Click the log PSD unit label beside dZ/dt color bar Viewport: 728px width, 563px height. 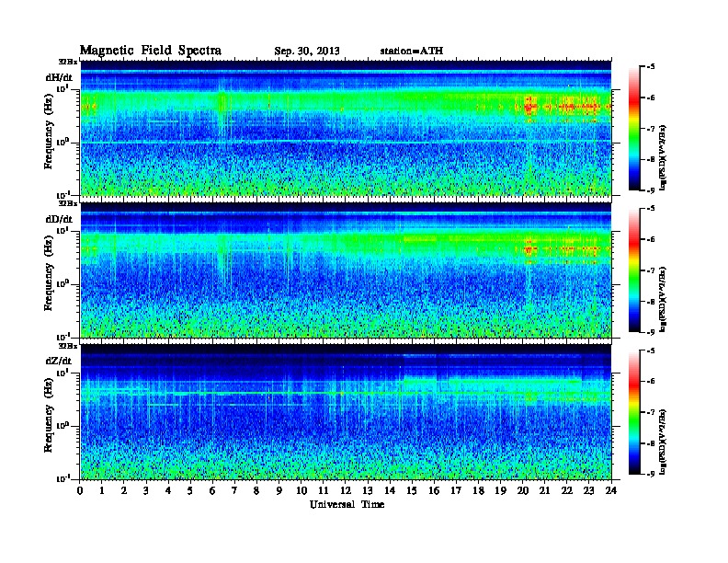point(664,442)
